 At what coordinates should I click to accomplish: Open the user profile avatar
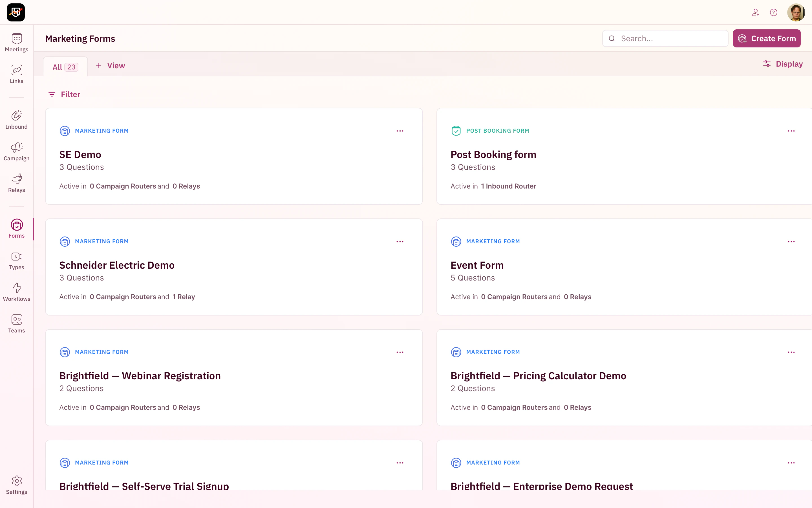point(796,12)
